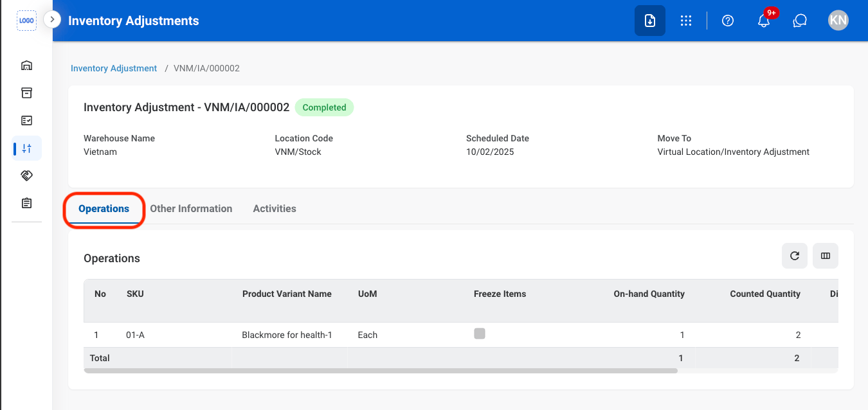
Task: Open the warehouse icon in sidebar
Action: point(26,66)
